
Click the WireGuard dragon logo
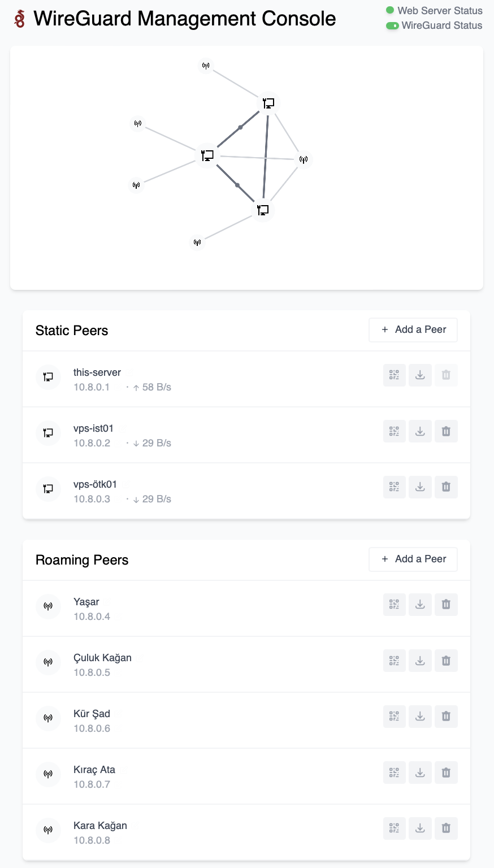[x=20, y=19]
